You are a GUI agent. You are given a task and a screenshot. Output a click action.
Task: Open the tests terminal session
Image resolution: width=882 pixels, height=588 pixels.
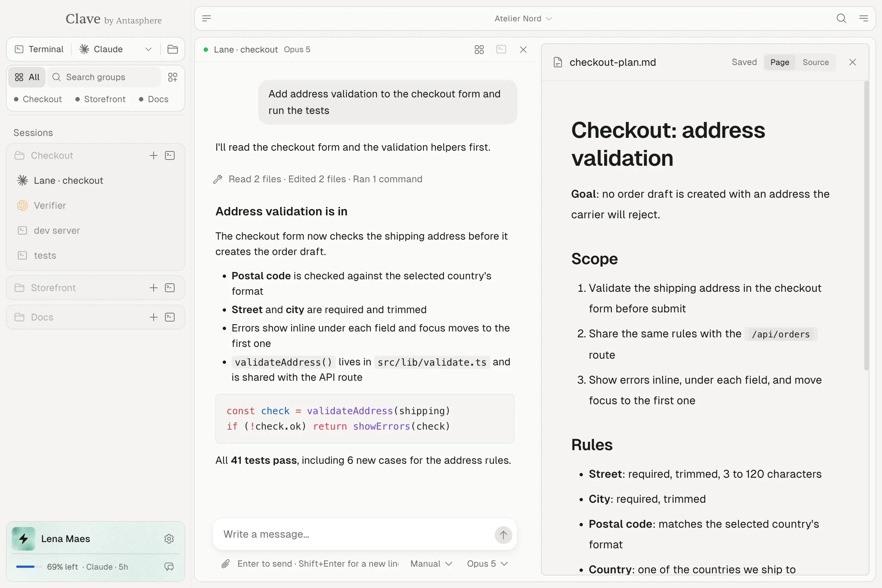coord(96,255)
